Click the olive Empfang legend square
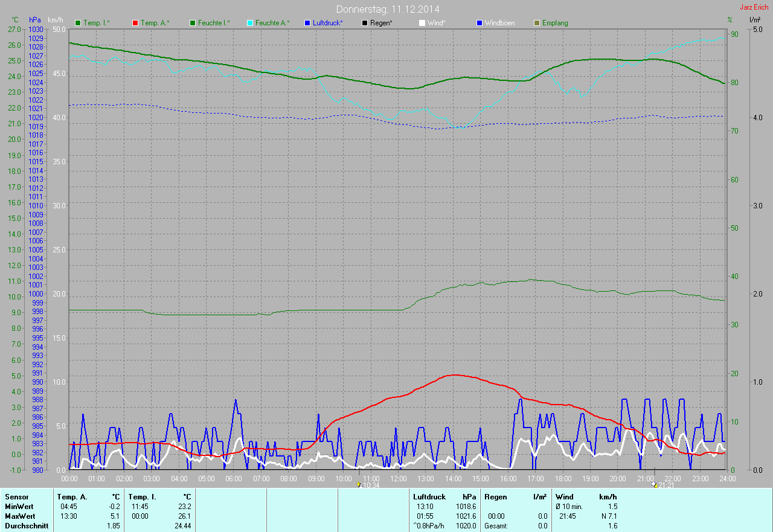773x532 pixels. [537, 23]
